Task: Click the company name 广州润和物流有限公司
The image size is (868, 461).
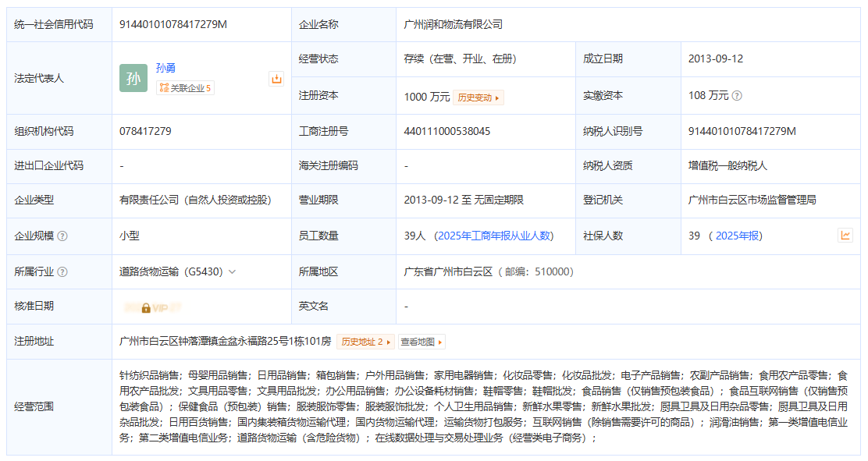Action: click(x=454, y=24)
